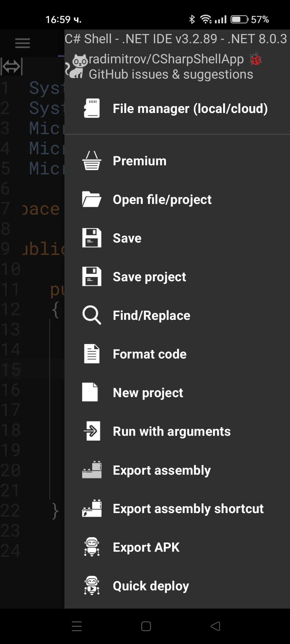Open the hamburger navigation menu
Screen dimensions: 290x644
coord(22,43)
